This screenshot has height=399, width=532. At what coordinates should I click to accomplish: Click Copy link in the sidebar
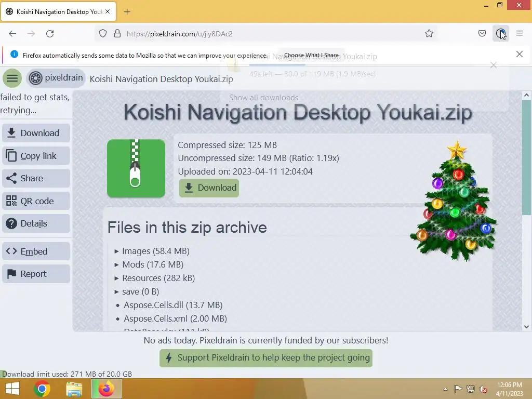36,156
